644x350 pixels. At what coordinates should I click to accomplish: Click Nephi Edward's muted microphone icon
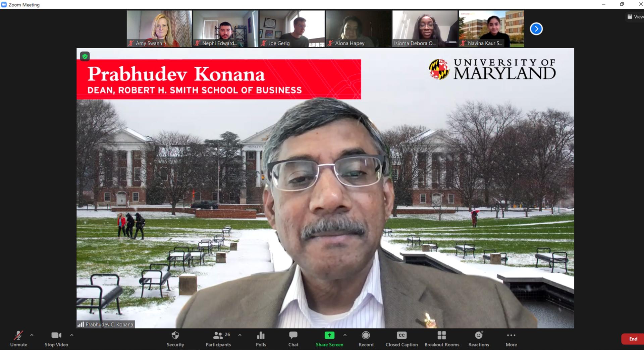[x=198, y=43]
